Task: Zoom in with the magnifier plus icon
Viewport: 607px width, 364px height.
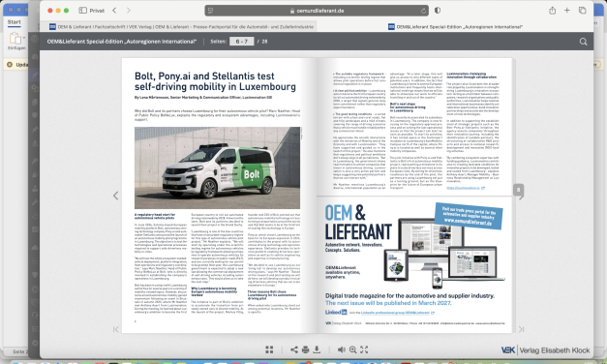Action: pyautogui.click(x=353, y=349)
